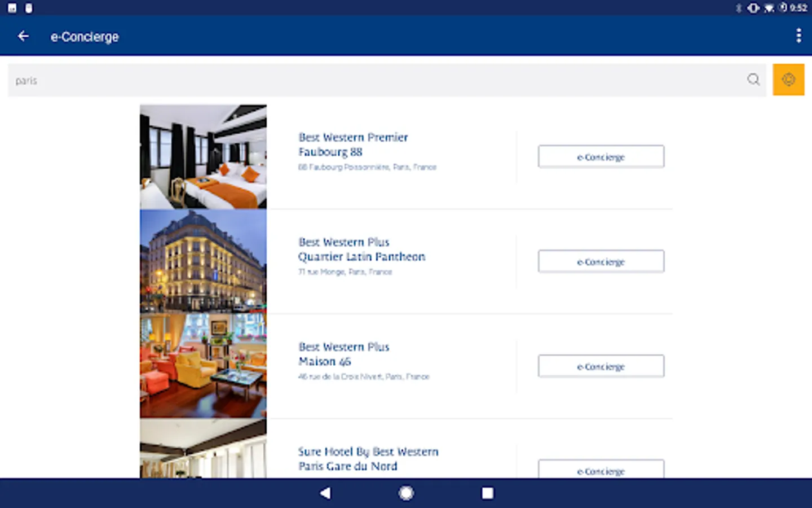
Task: Open e-Concierge for Paris Gare du Nord
Action: (601, 470)
